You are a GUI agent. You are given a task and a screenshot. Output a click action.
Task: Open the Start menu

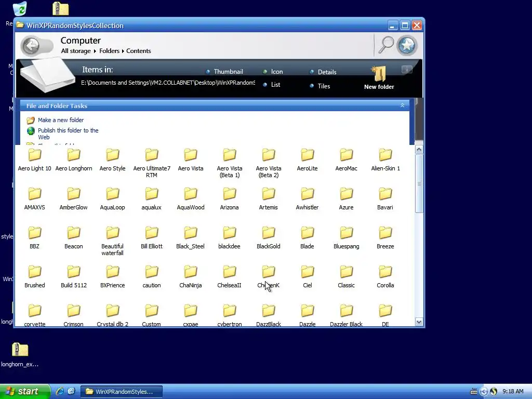point(24,391)
